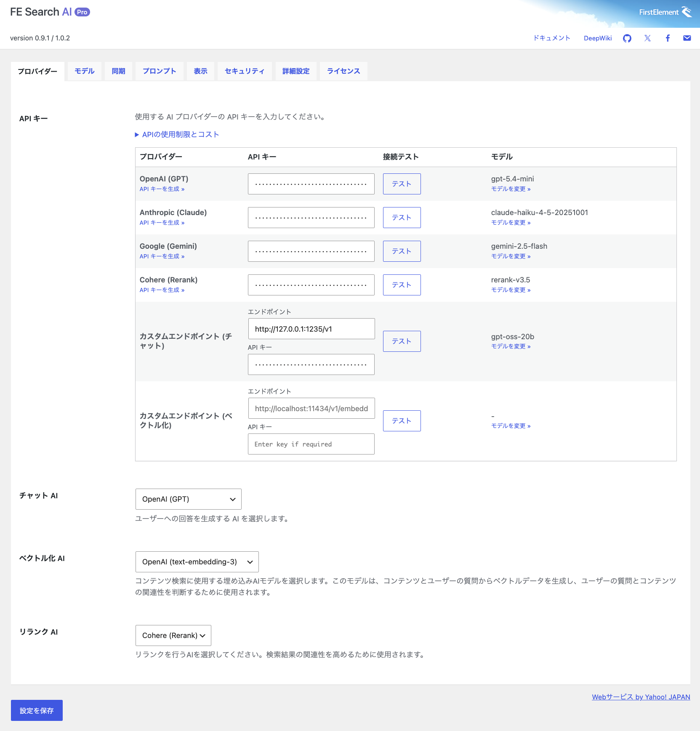Click the FE Search AI title
700x731 pixels.
point(41,12)
